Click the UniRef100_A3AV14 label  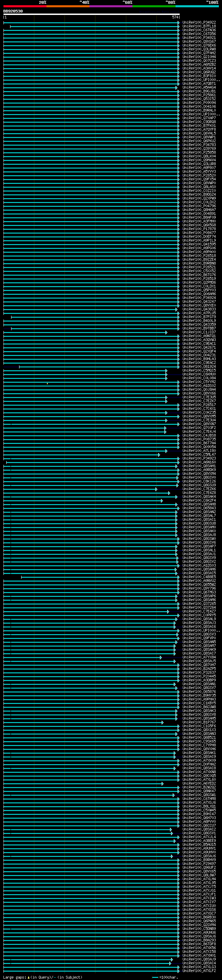(x=199, y=68)
